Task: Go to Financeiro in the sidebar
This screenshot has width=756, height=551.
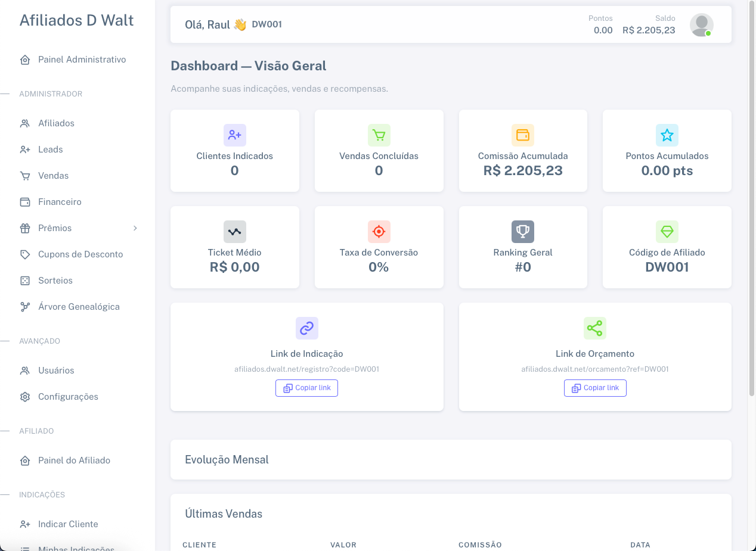Action: point(60,202)
